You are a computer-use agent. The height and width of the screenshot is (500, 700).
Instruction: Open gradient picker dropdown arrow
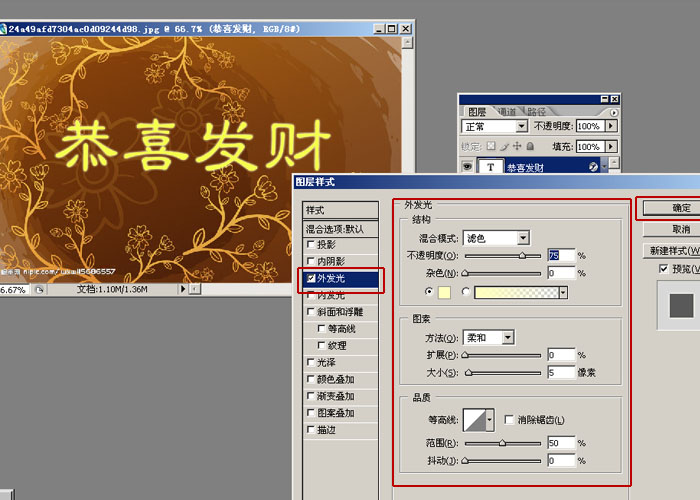(563, 292)
